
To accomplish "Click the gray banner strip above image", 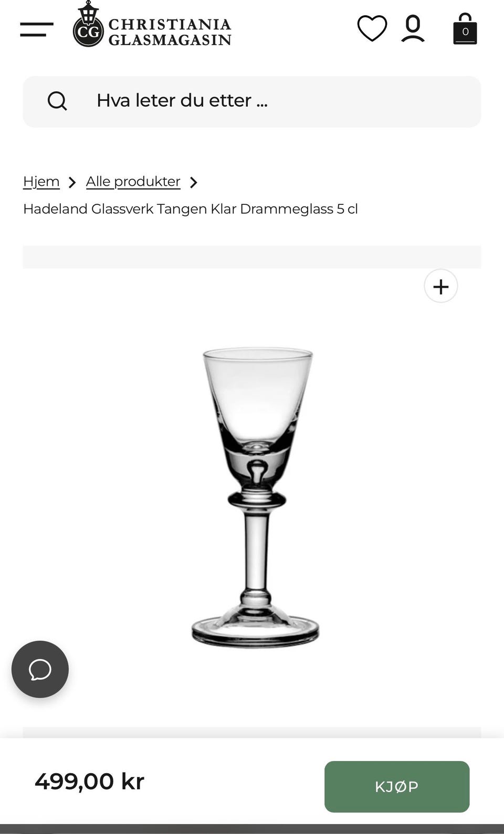I will (x=252, y=257).
